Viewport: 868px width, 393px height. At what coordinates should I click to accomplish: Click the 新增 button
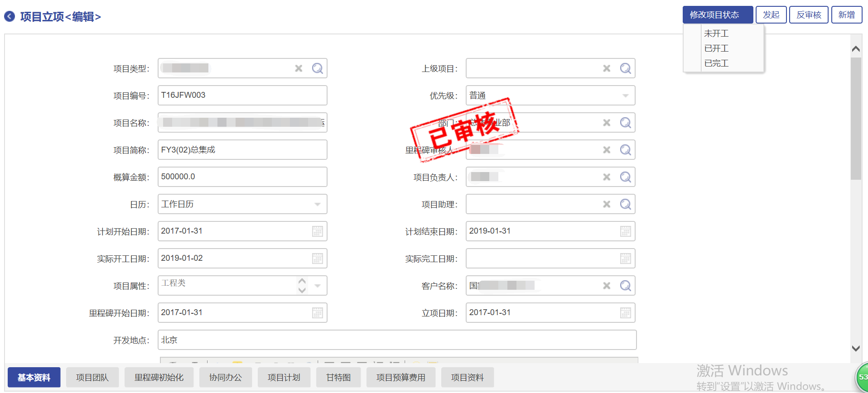(846, 15)
